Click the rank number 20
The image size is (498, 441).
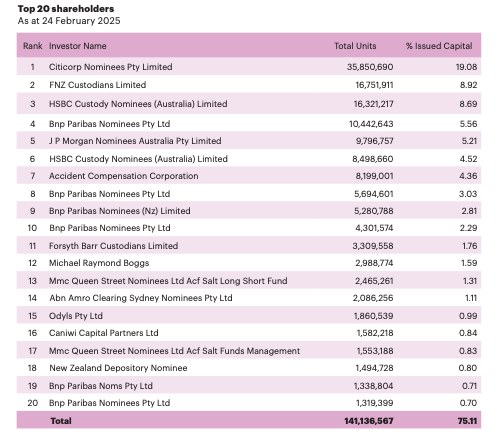click(x=32, y=403)
